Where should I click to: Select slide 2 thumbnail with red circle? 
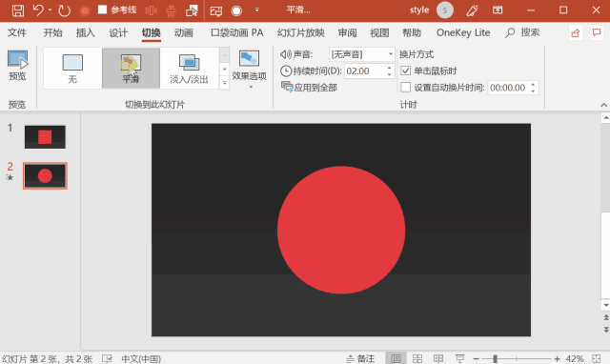point(45,175)
